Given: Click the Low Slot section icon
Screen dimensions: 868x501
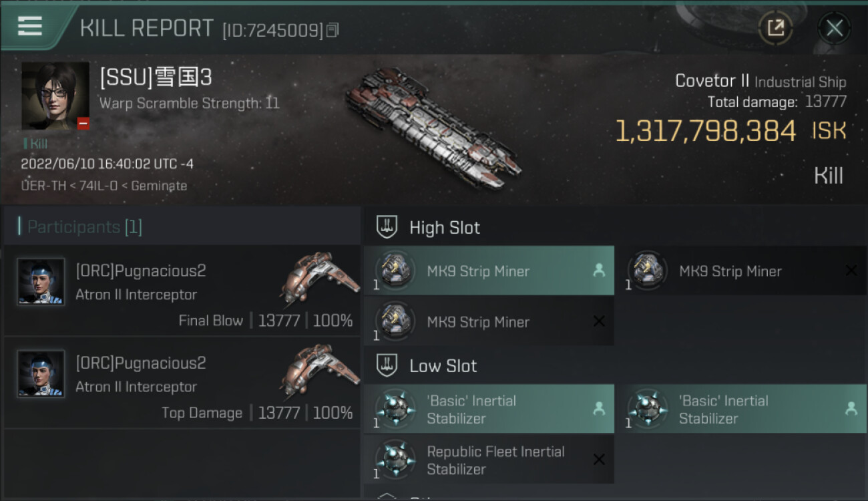Looking at the screenshot, I should 387,365.
